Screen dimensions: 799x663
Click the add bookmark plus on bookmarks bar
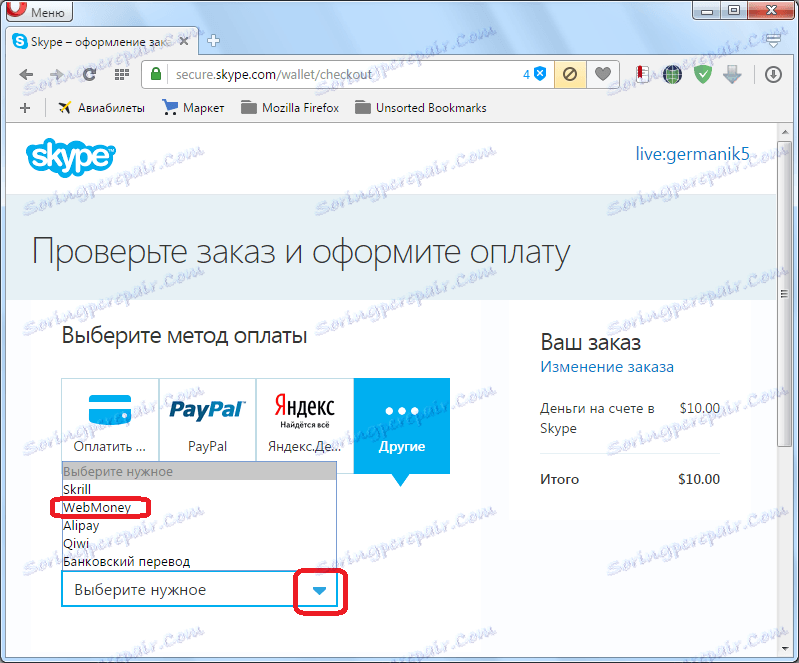click(x=24, y=108)
